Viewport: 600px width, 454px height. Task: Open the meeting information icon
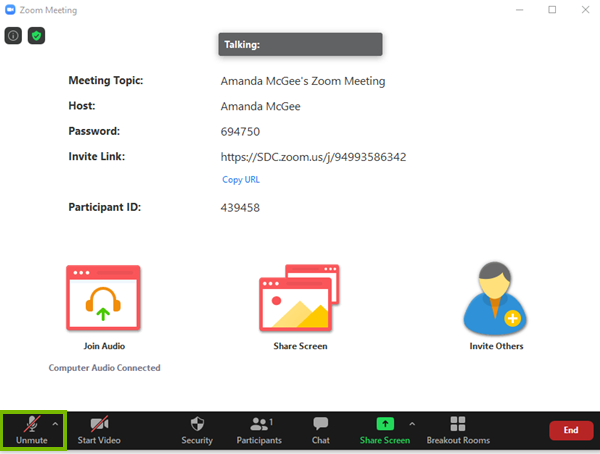click(x=13, y=36)
